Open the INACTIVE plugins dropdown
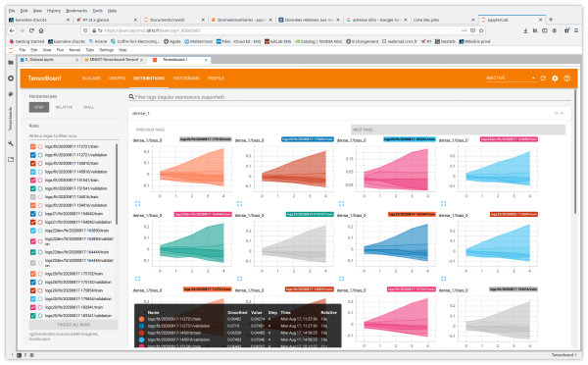This screenshot has height=365, width=588. (511, 78)
